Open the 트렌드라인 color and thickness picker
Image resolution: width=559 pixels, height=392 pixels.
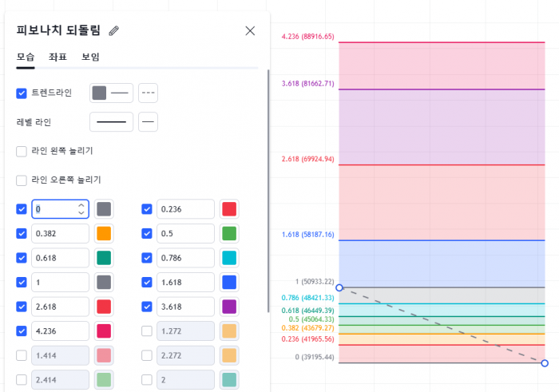click(111, 93)
